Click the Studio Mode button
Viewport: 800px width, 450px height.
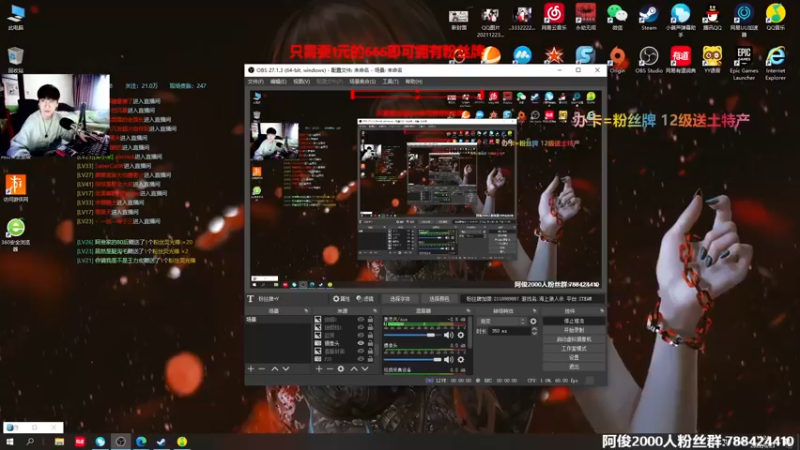(574, 348)
